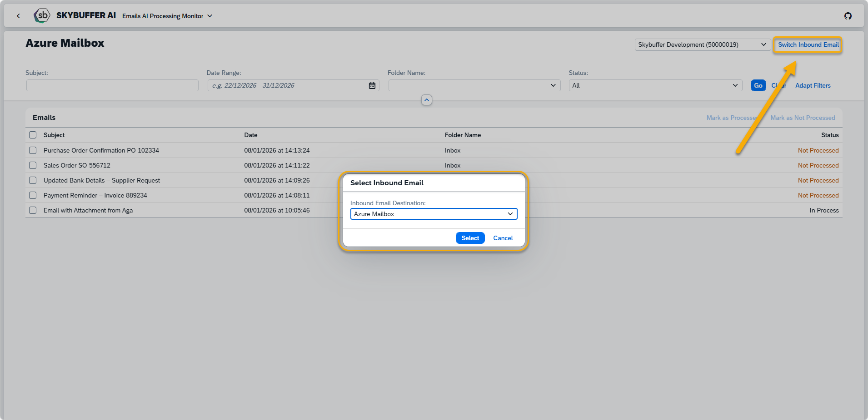Tick the select-all emails checkbox
This screenshot has height=420, width=868.
(33, 135)
